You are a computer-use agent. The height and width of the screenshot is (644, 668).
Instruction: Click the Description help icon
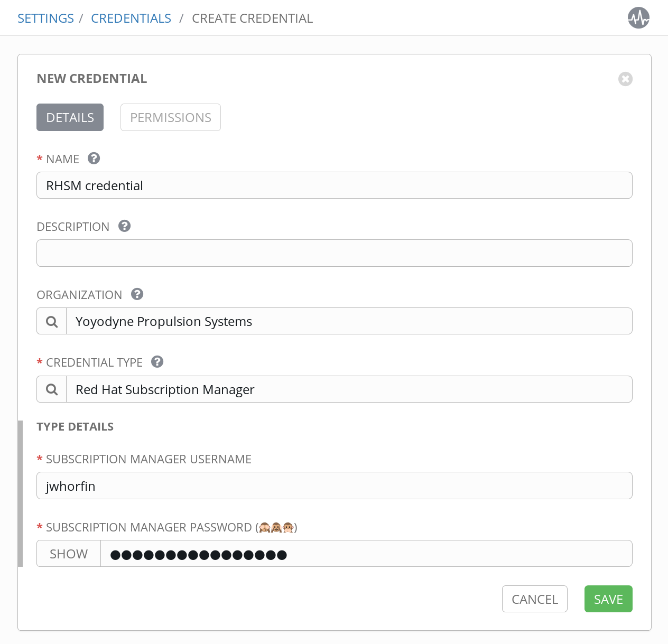[124, 226]
